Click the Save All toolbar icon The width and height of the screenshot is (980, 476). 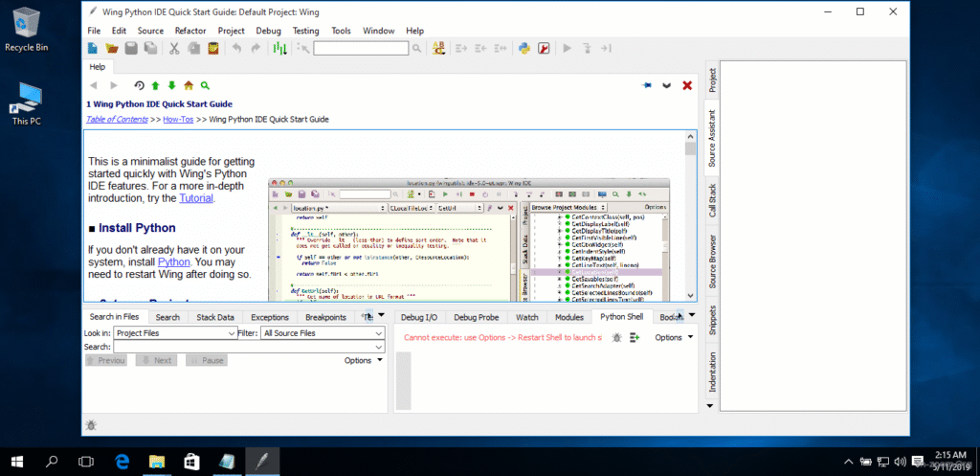[x=150, y=48]
